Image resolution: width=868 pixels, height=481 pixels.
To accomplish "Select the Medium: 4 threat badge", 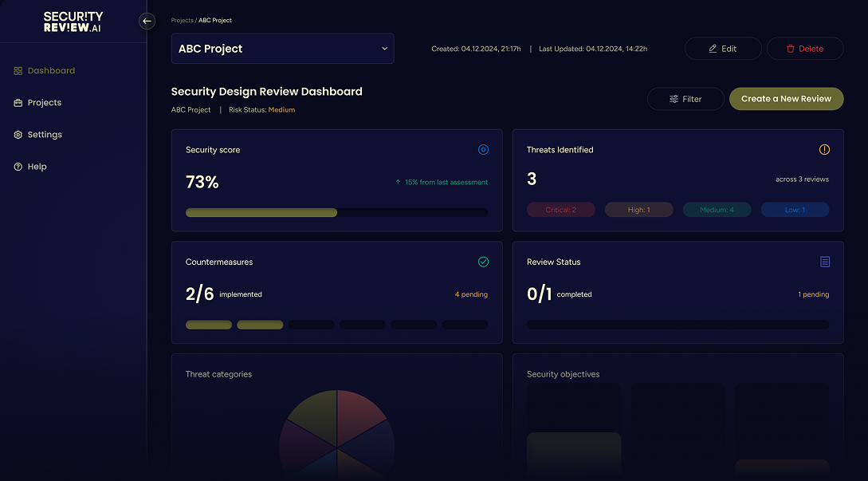I will click(x=717, y=210).
